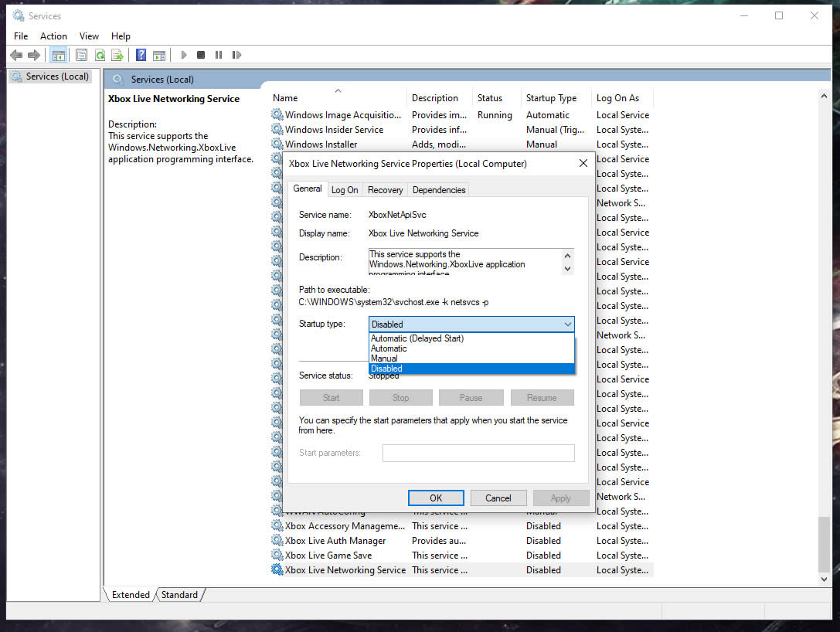Select Xbox Accessory Management service name
This screenshot has width=840, height=632.
point(345,526)
